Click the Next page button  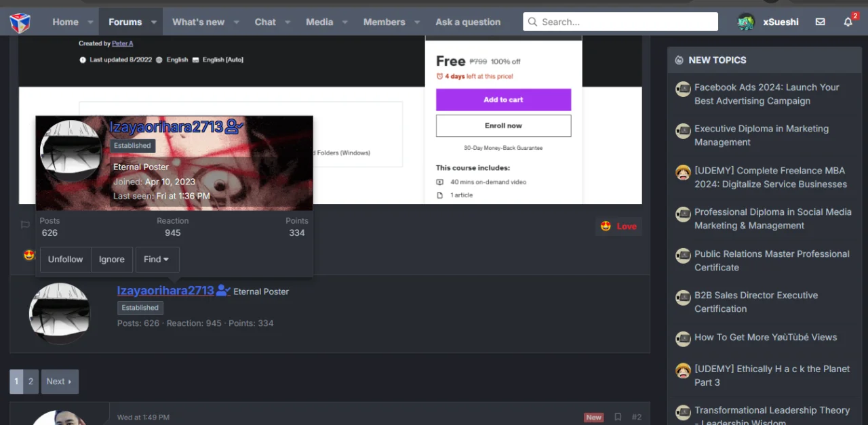click(x=60, y=382)
